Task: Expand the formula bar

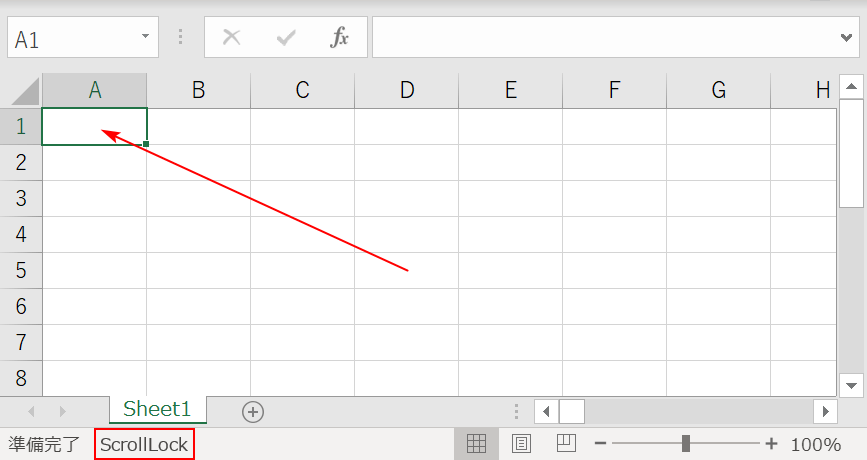Action: (x=848, y=38)
